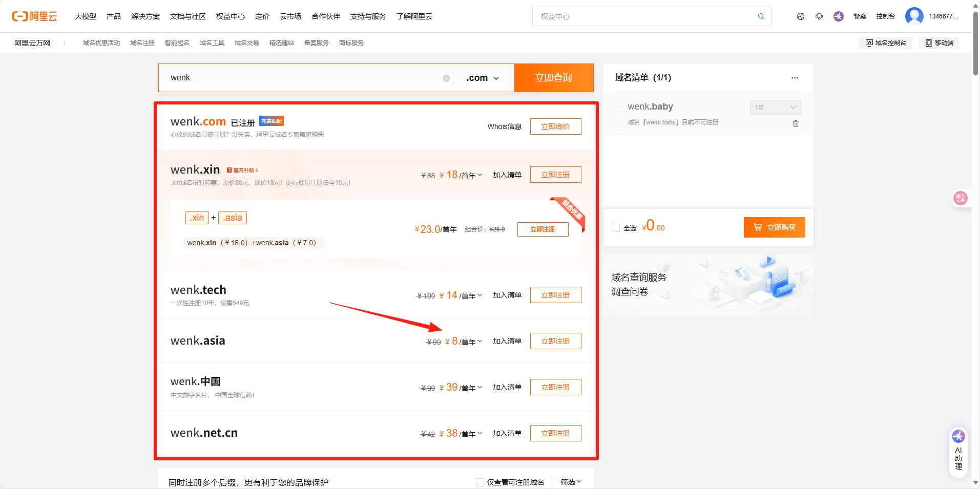980x489 pixels.
Task: Open the 产品 top menu
Action: click(114, 16)
